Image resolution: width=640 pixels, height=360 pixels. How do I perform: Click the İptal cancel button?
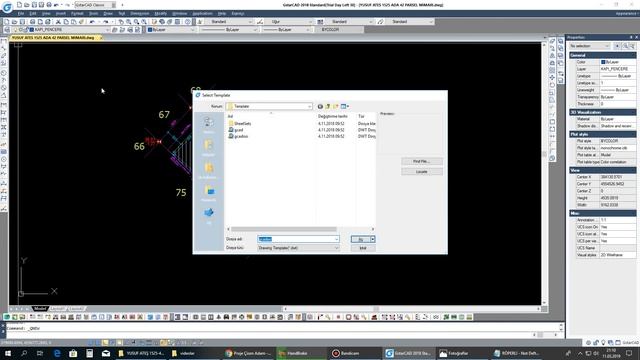click(363, 248)
